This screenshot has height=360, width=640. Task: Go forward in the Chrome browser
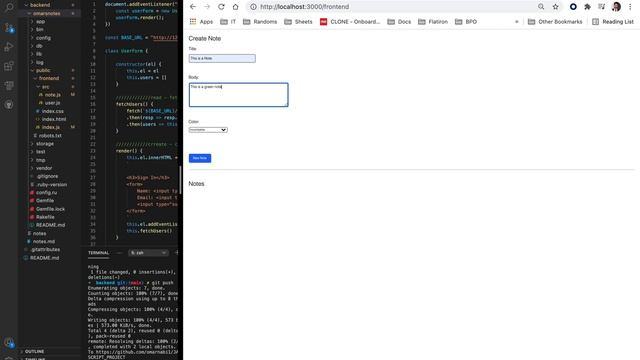[207, 7]
